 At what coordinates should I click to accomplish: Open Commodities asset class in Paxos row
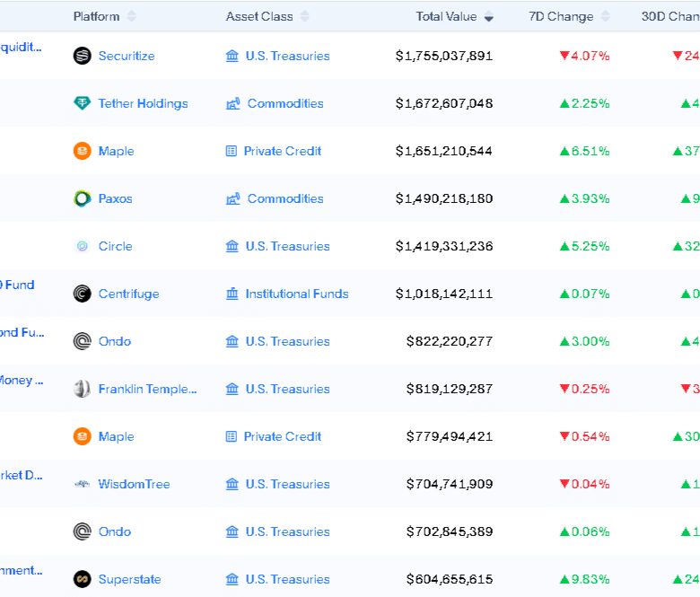[284, 198]
